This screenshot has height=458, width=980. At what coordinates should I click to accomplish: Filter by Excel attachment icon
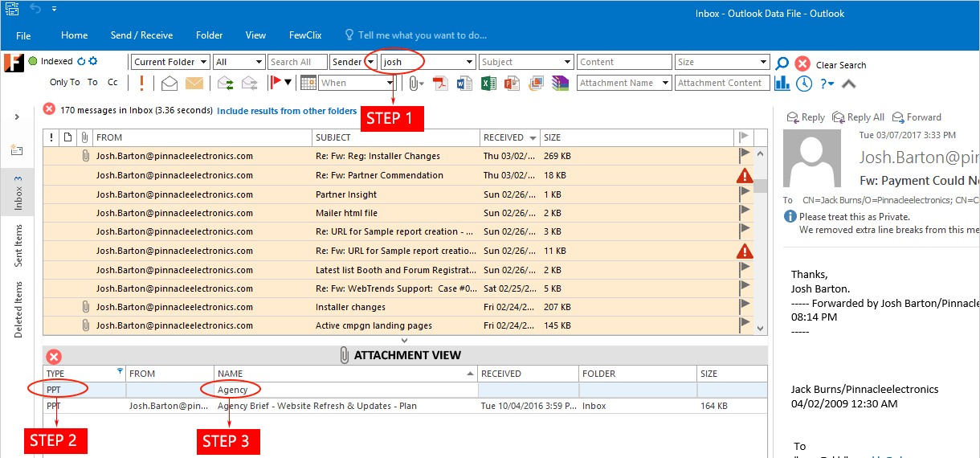(488, 83)
